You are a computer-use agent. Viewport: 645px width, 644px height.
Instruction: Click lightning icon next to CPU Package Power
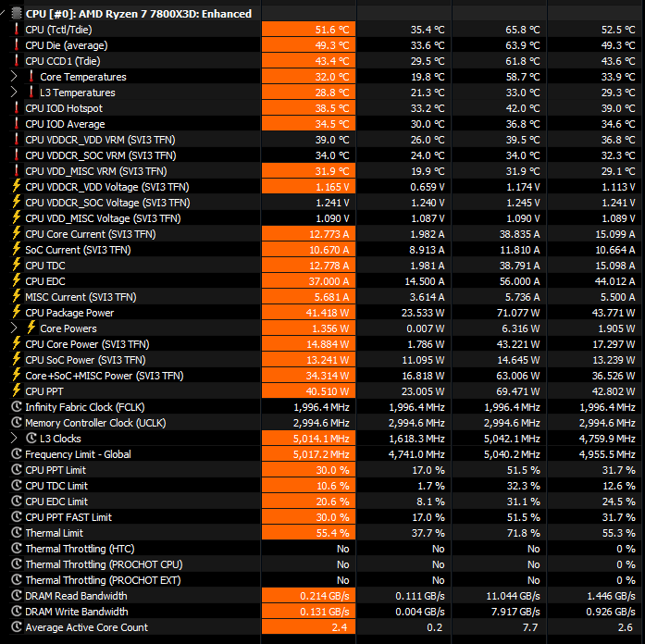coord(16,313)
